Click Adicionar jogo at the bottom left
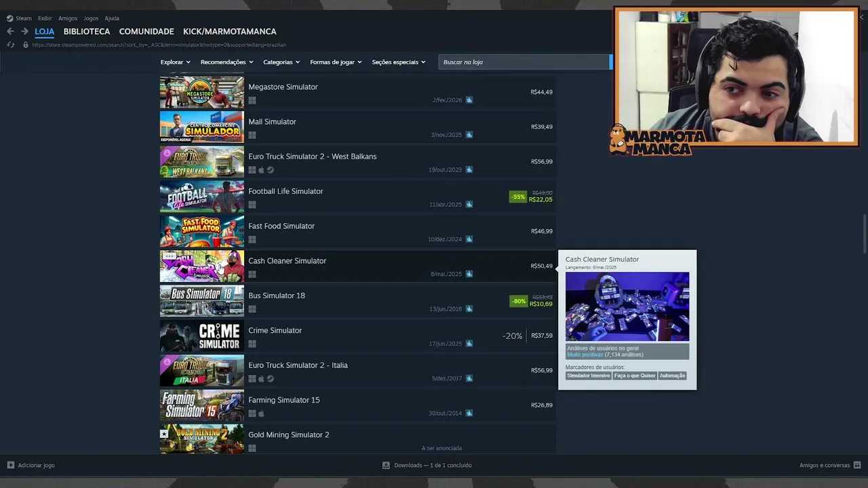This screenshot has width=868, height=488. (37, 465)
